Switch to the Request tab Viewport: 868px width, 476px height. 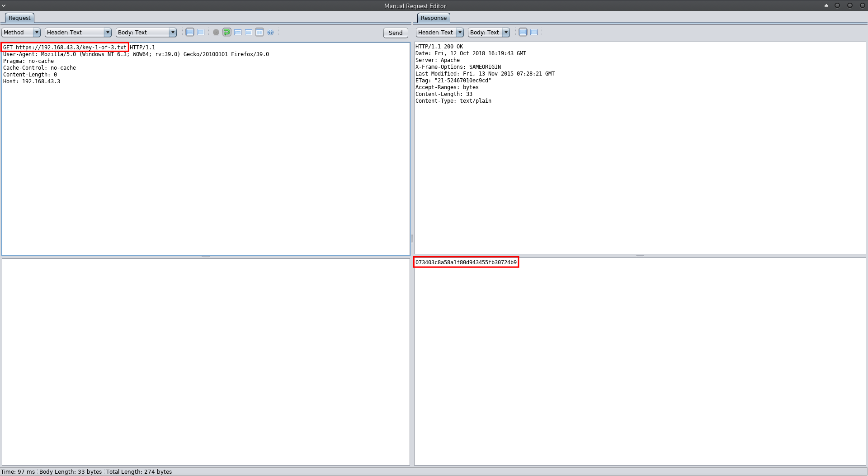19,18
